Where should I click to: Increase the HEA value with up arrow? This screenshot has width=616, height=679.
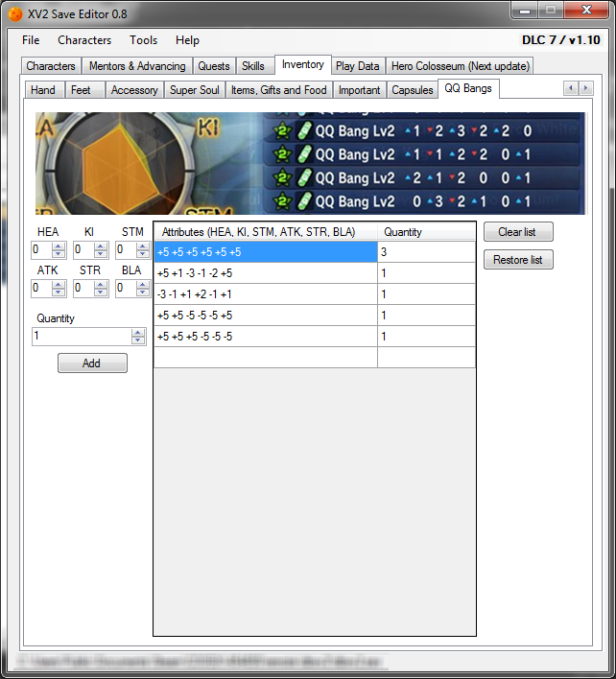(x=59, y=246)
